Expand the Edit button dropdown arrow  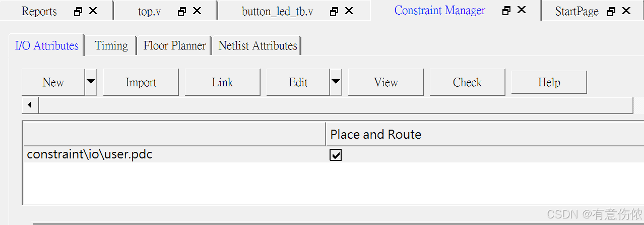[x=336, y=82]
